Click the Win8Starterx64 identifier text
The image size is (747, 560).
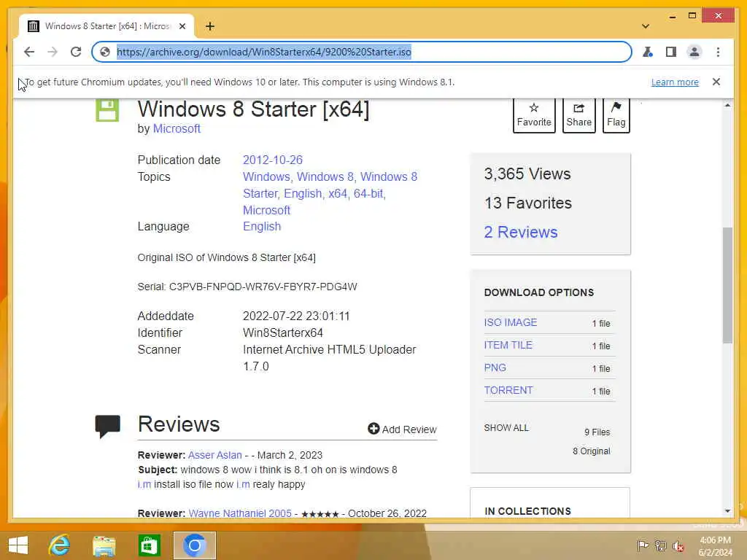[x=283, y=332]
